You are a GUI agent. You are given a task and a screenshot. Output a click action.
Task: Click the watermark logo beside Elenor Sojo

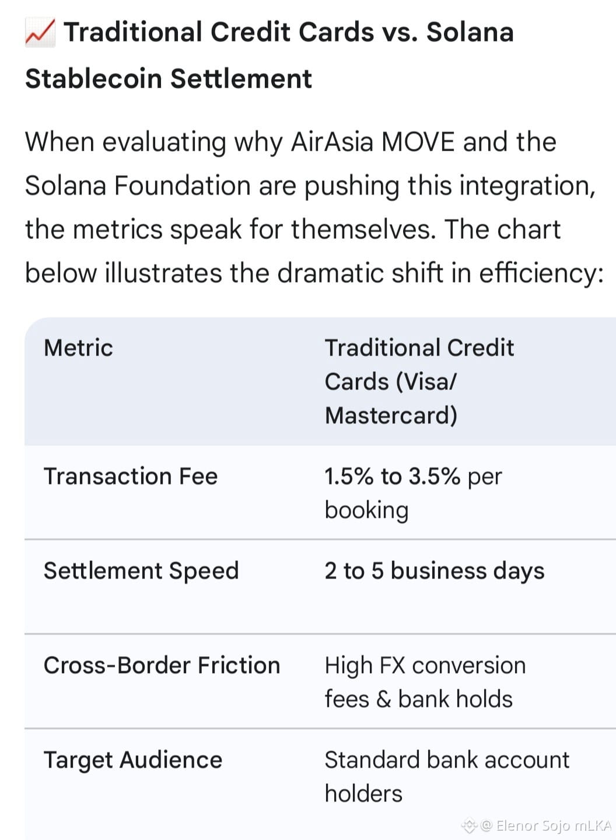coord(469,825)
